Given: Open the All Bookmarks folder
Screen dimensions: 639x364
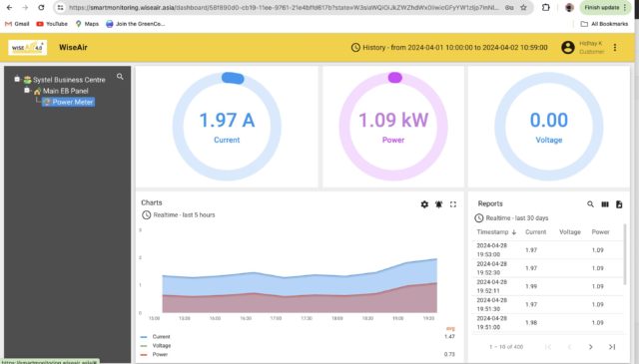Looking at the screenshot, I should pos(604,24).
